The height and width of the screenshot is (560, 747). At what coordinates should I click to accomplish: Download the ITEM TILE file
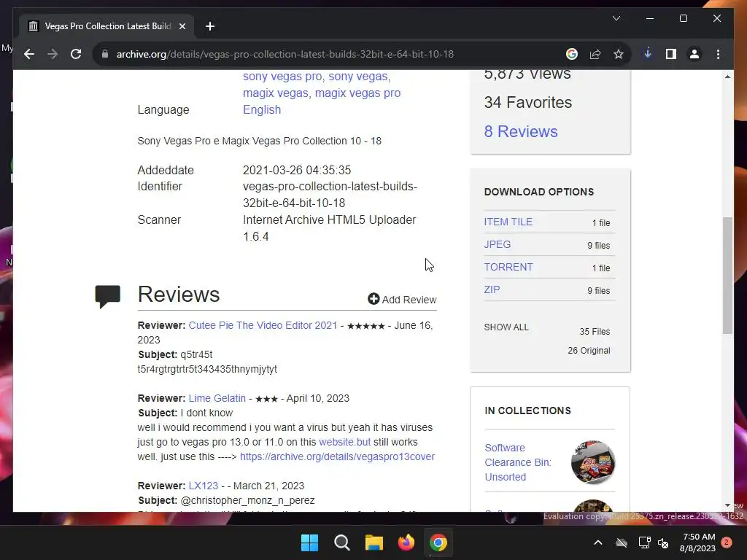[x=508, y=222]
